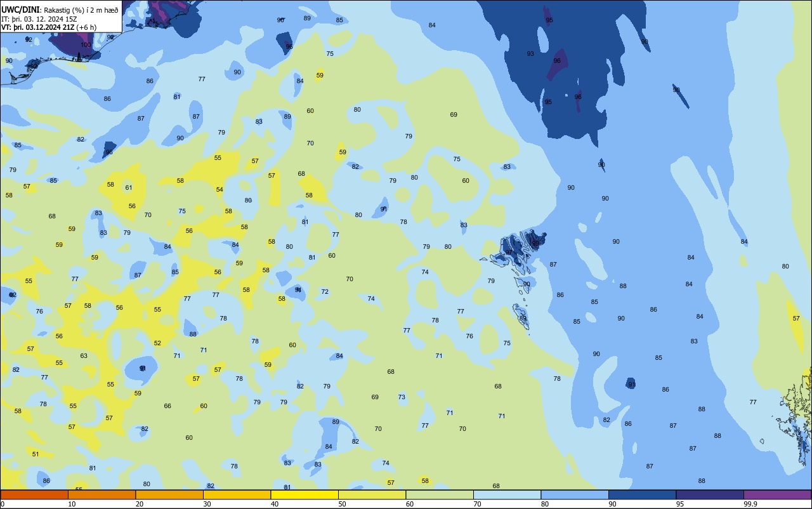Viewport: 812px width, 509px height.
Task: Choose the 40–50 bright yellow legend swatch
Action: coord(304,494)
